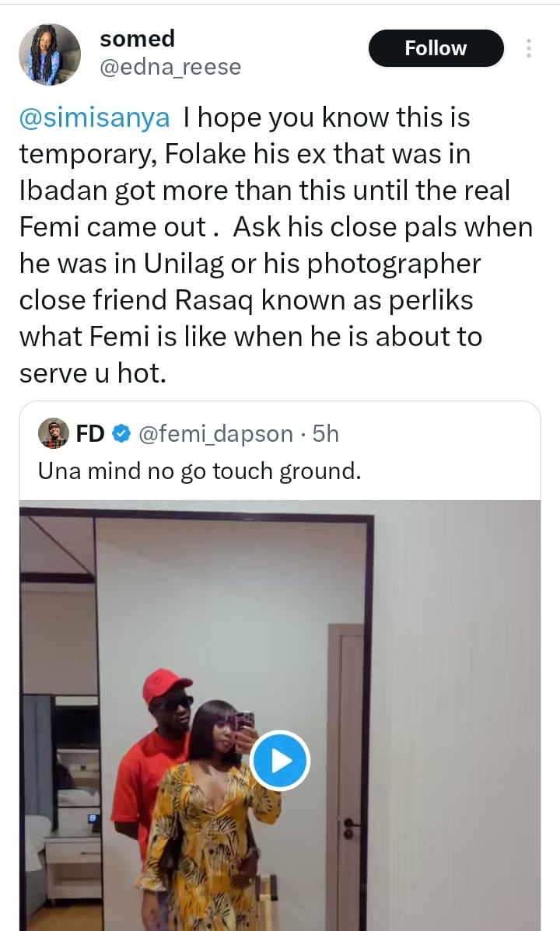Open the @edna_reese handle under somed
The height and width of the screenshot is (931, 560).
point(170,67)
